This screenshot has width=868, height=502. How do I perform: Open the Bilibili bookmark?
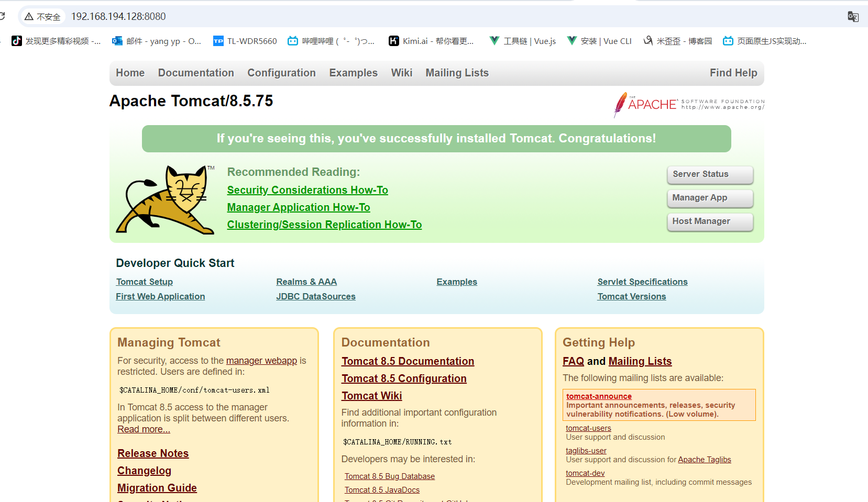331,41
